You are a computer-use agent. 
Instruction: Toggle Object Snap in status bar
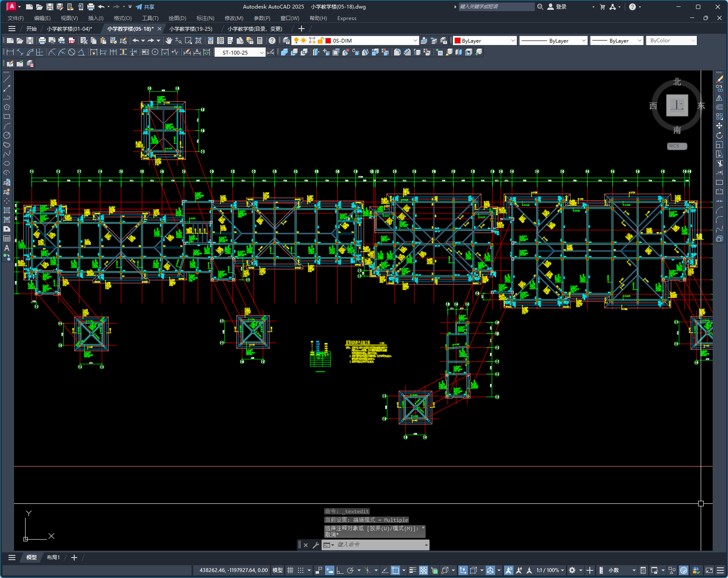tap(395, 570)
